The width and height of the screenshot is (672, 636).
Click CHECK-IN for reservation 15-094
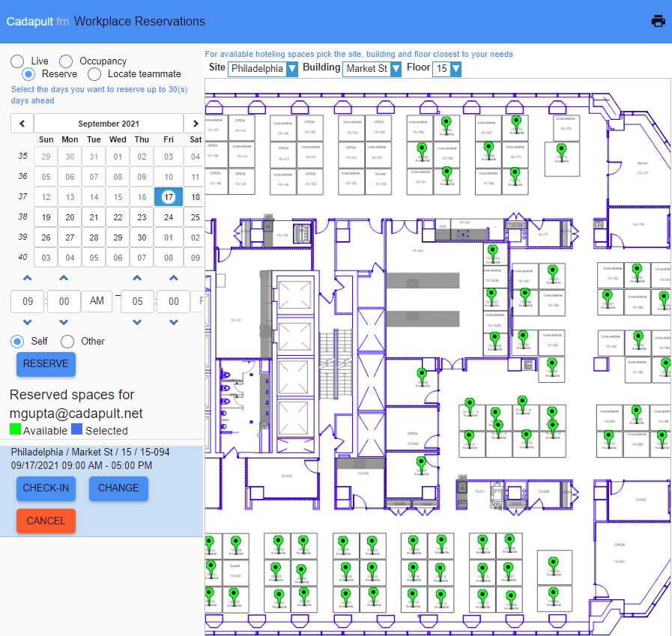[46, 488]
